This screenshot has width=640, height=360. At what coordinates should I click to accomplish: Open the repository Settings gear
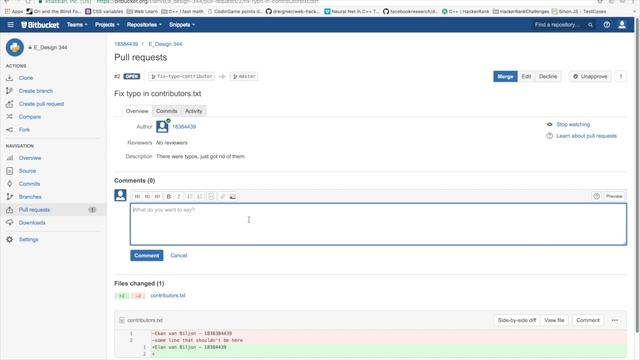tap(9, 240)
